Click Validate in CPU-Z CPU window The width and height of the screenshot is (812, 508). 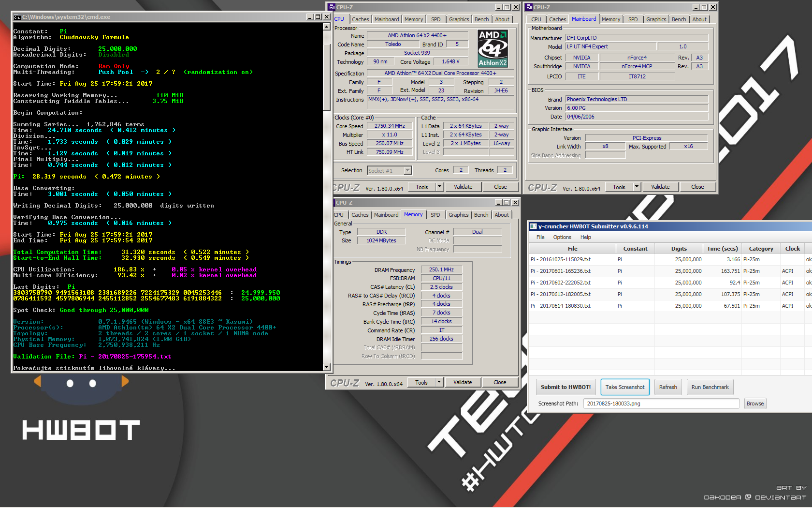click(x=463, y=187)
